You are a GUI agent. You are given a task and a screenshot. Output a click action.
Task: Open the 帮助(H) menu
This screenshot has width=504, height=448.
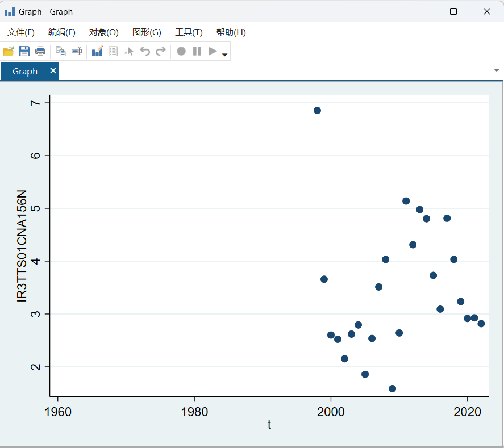[x=231, y=32]
